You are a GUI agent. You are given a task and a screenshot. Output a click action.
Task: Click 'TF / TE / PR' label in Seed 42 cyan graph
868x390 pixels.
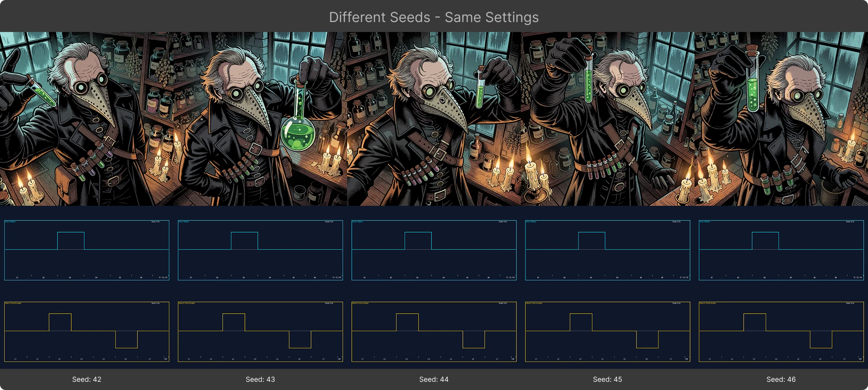point(163,278)
